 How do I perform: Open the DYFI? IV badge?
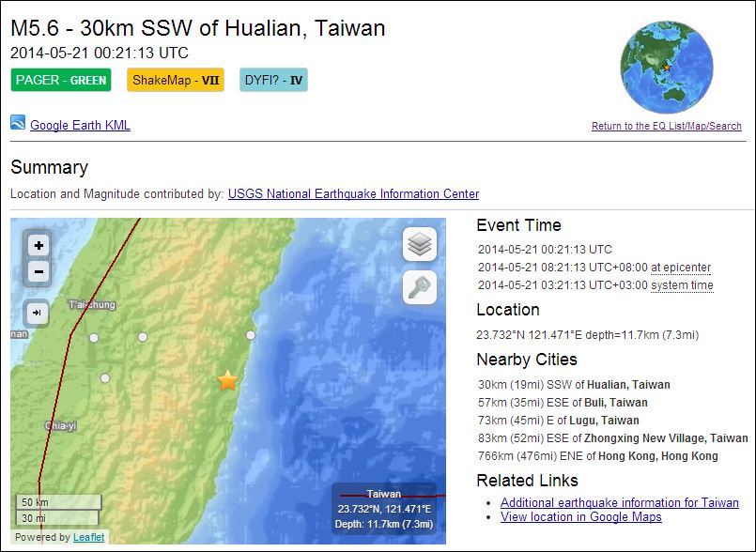tap(273, 80)
